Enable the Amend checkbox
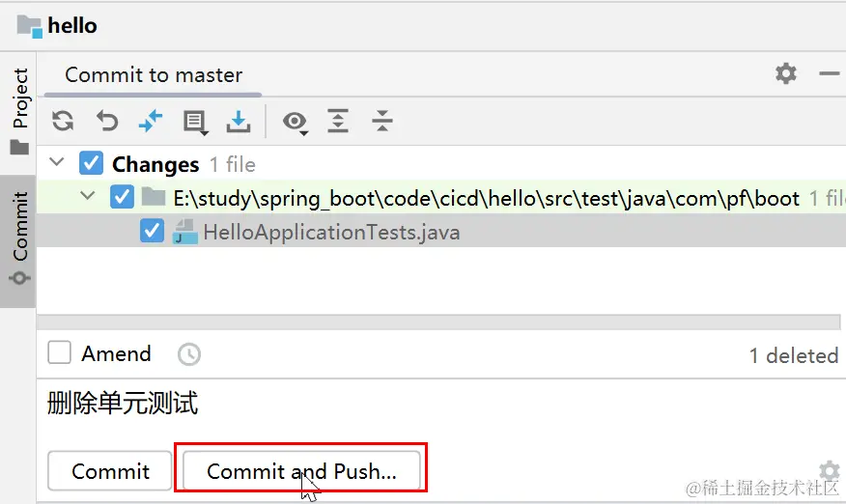Screen dimensions: 846x504 pos(60,353)
